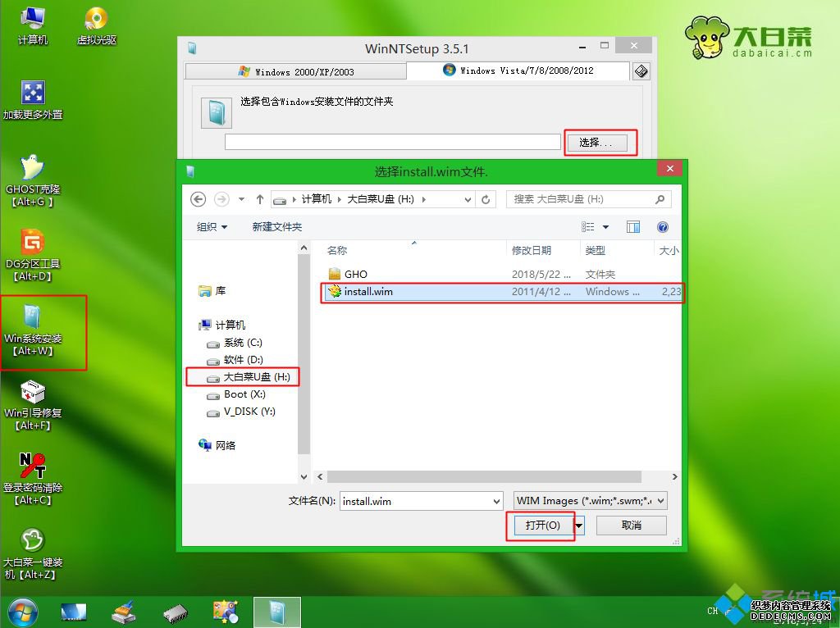Select Boot (X:) drive
The width and height of the screenshot is (840, 628).
coord(236,394)
